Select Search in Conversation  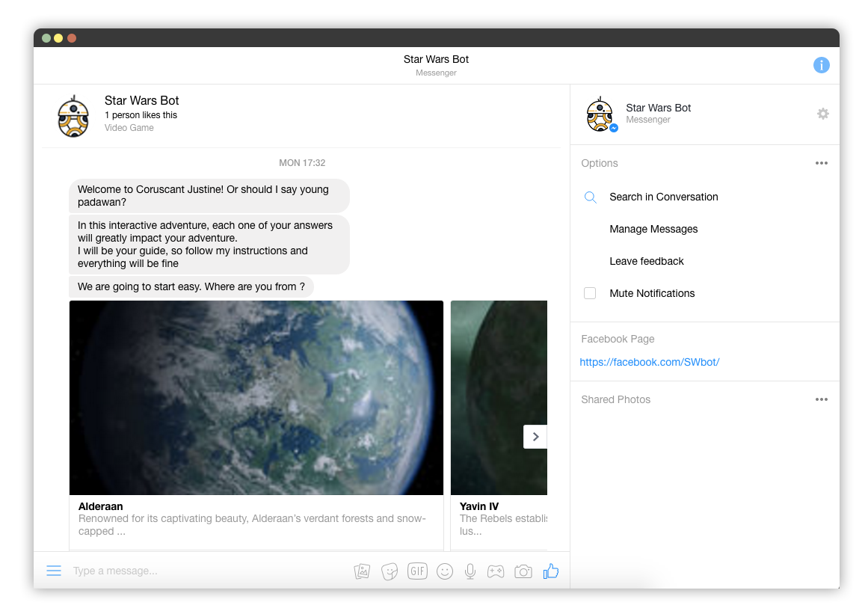(x=664, y=197)
